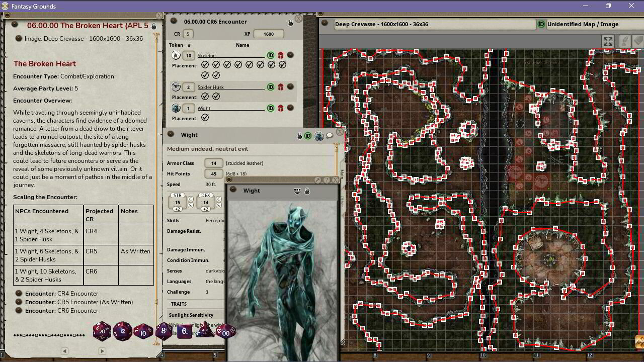The image size is (644, 362).
Task: Open chat speech bubble icon on Wight sheet
Action: [330, 135]
